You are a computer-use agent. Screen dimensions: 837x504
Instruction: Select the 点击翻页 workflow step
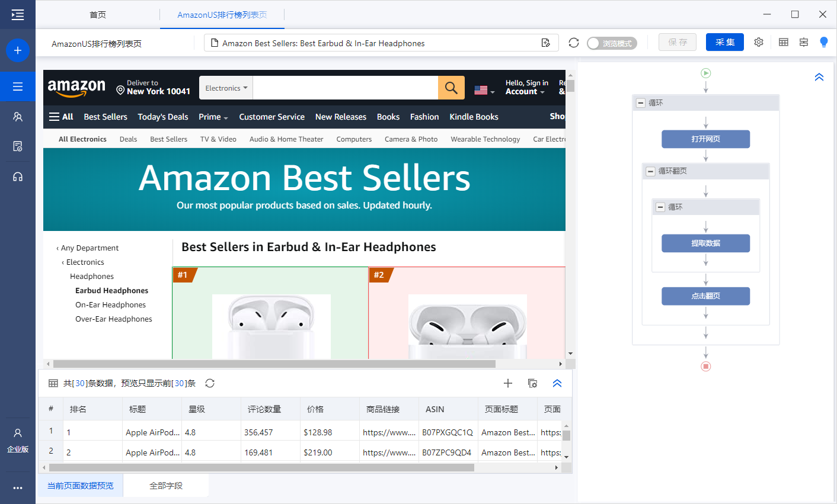click(705, 296)
